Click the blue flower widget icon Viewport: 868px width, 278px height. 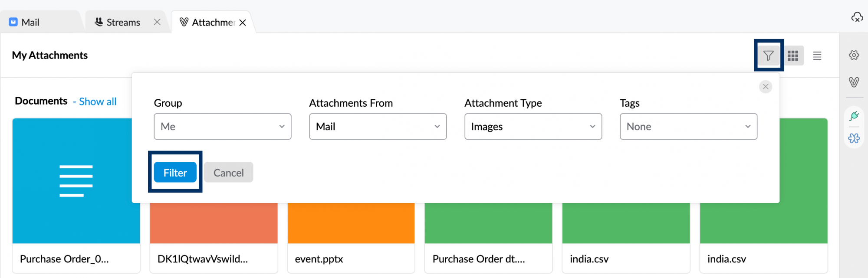tap(854, 138)
